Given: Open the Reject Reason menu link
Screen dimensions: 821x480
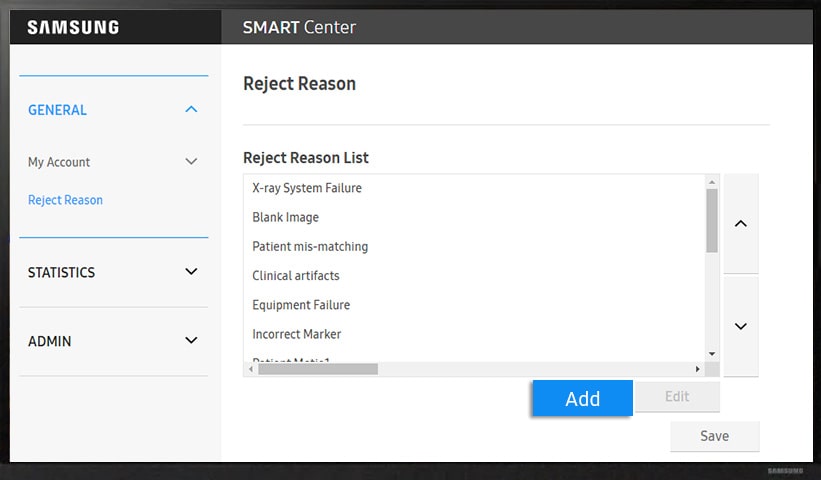Looking at the screenshot, I should [x=65, y=200].
